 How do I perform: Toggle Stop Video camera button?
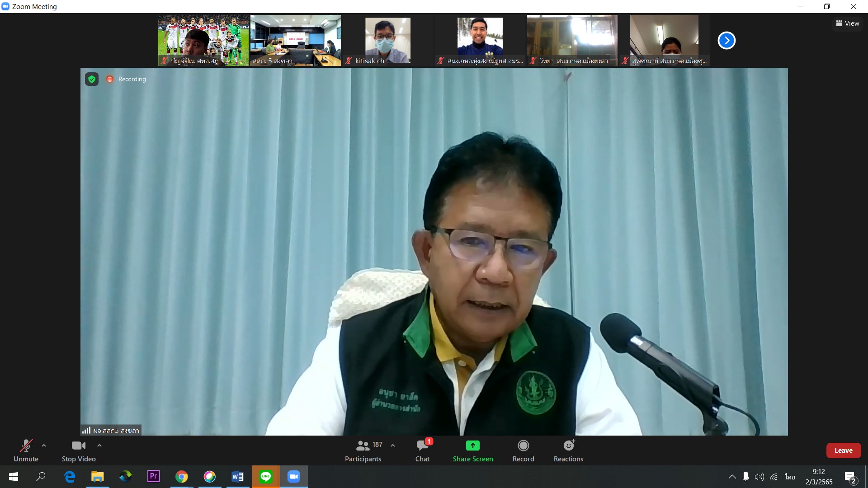pyautogui.click(x=78, y=446)
